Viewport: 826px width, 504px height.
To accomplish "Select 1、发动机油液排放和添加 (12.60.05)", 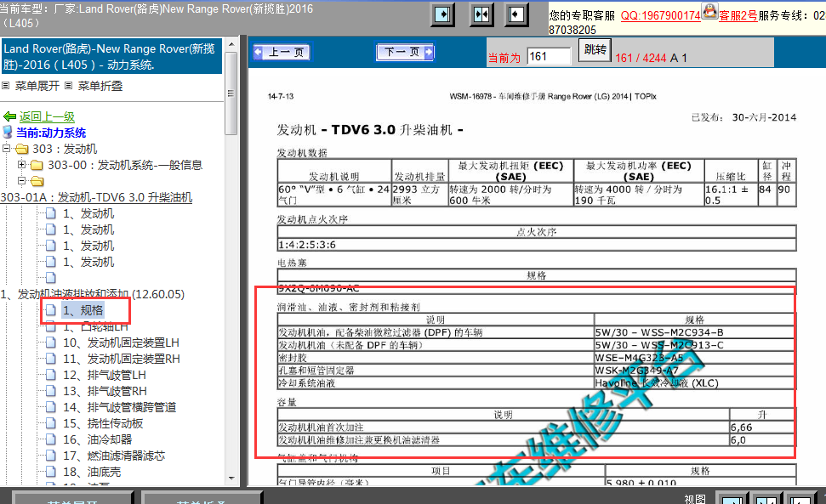I will tap(93, 294).
